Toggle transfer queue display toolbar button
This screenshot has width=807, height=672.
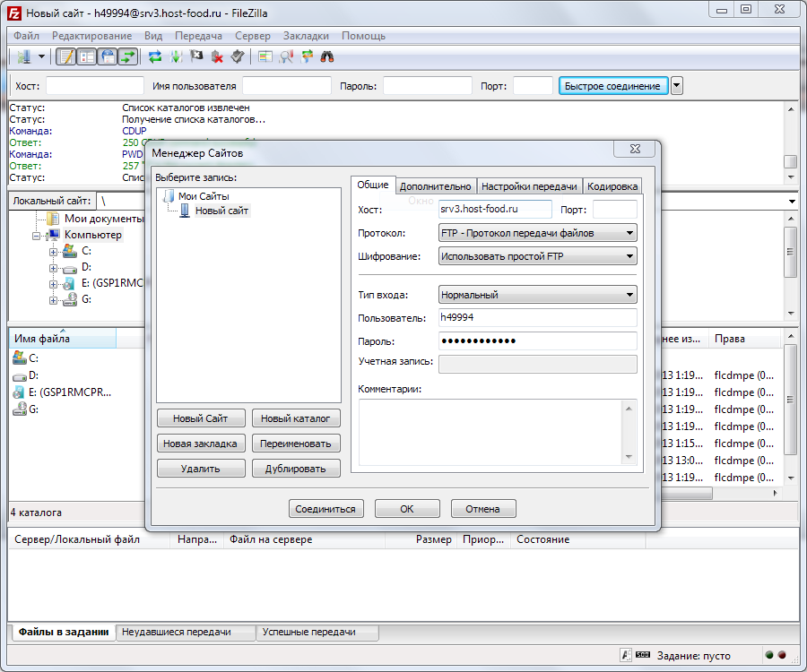(127, 56)
